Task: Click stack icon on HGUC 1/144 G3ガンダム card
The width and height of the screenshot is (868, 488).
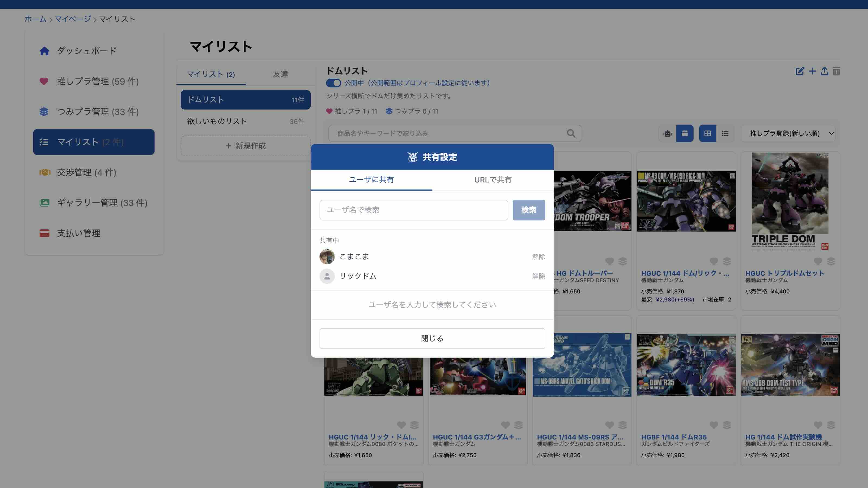Action: coord(519,425)
